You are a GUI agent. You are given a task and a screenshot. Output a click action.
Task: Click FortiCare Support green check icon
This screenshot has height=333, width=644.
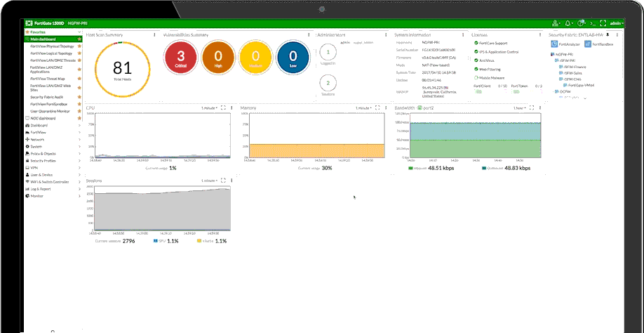point(476,43)
